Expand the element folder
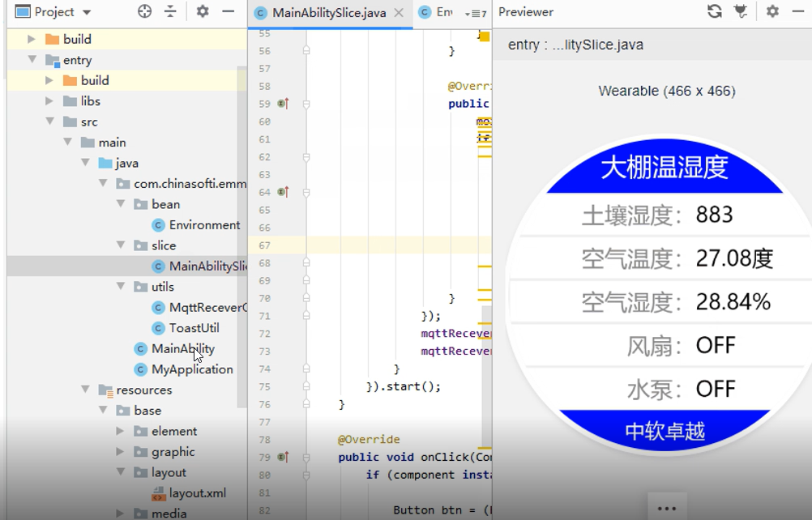Image resolution: width=812 pixels, height=520 pixels. 120,431
